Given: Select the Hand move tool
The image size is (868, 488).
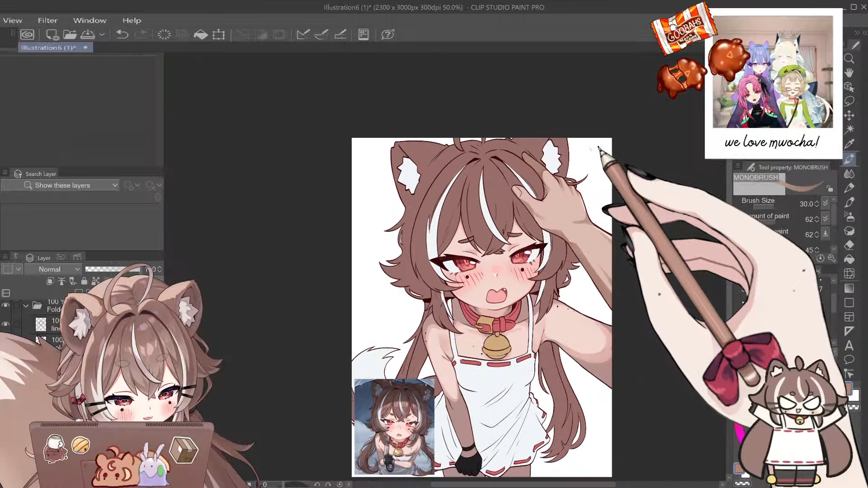Looking at the screenshot, I should click(x=849, y=73).
